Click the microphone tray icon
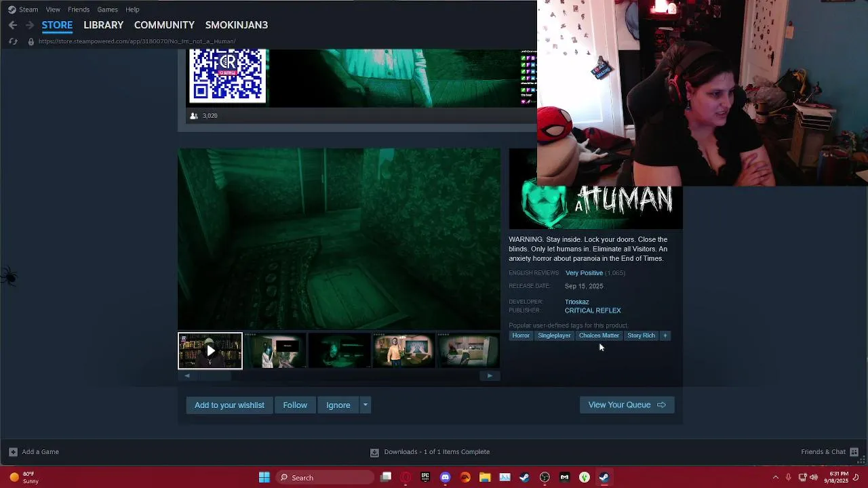This screenshot has height=488, width=868. (789, 477)
